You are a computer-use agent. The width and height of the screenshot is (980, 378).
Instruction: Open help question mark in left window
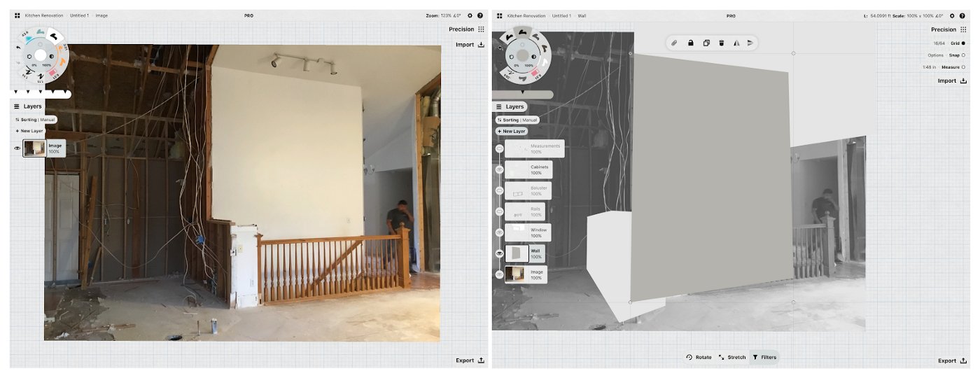point(480,15)
